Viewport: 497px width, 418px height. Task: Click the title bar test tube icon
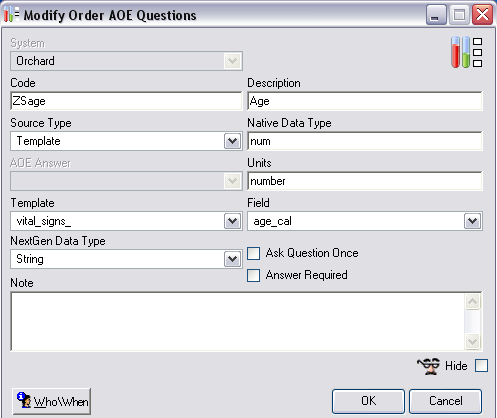click(x=12, y=15)
